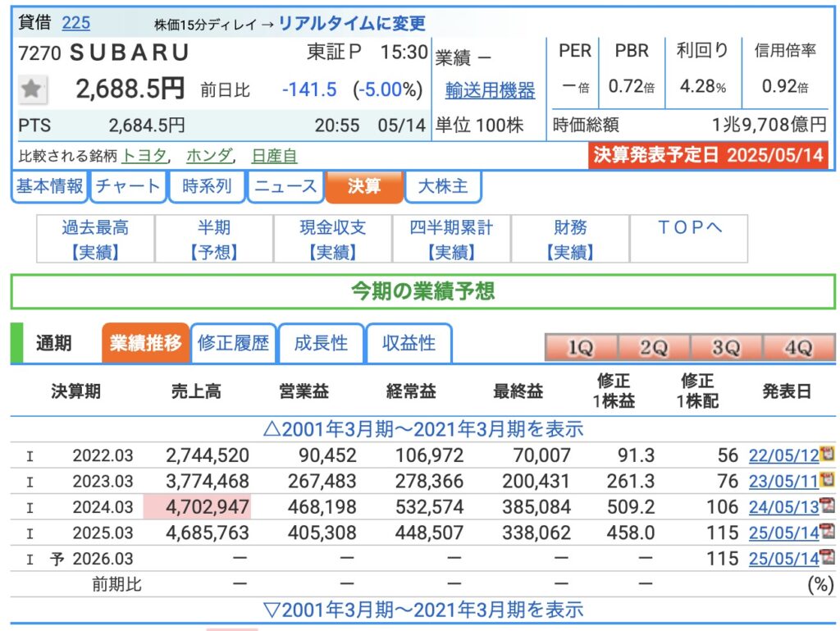
Task: Click the 1Q quarter button
Action: (x=582, y=348)
